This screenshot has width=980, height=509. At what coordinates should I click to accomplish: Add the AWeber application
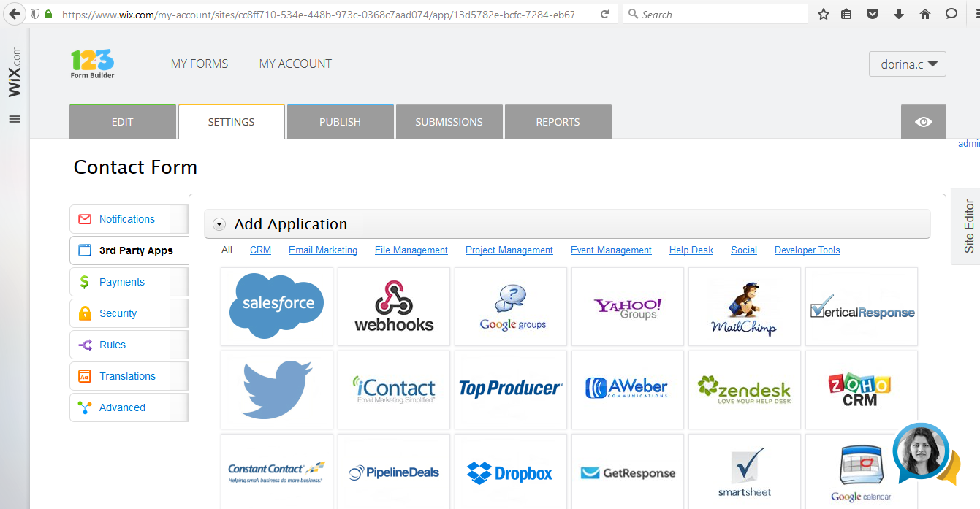(x=628, y=389)
